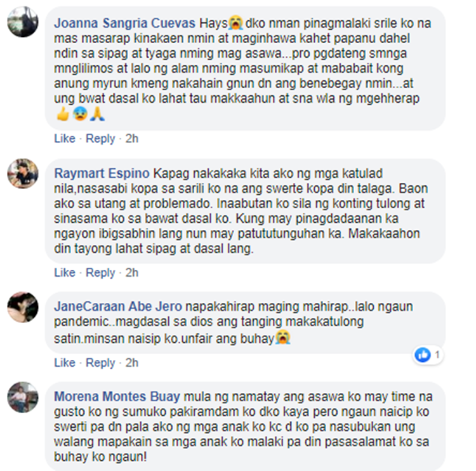Like Raymart Espino's comment
Viewport: 476px width, 471px height.
(65, 273)
